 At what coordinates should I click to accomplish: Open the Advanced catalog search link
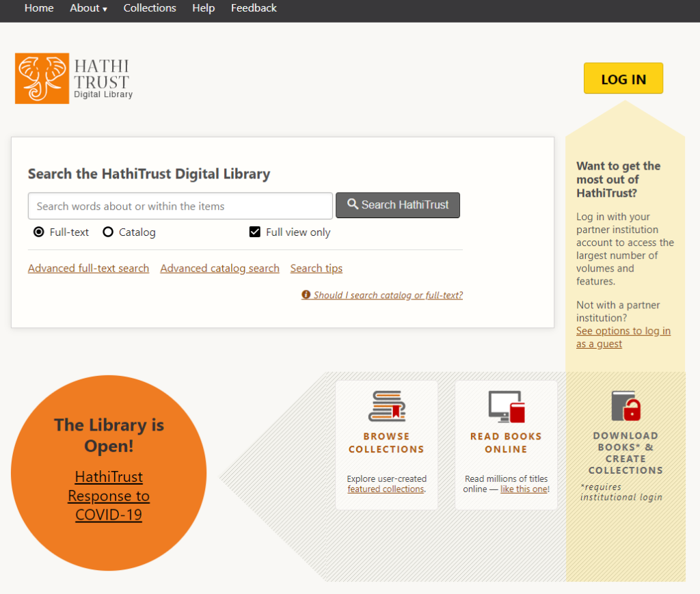point(219,269)
